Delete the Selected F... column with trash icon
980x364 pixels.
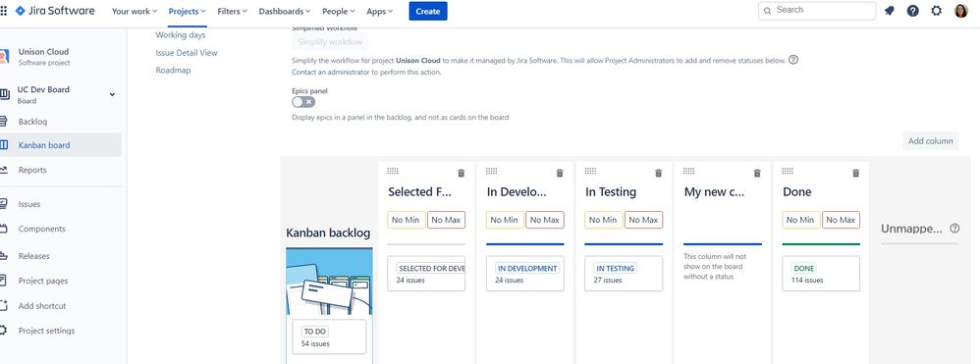[x=462, y=173]
